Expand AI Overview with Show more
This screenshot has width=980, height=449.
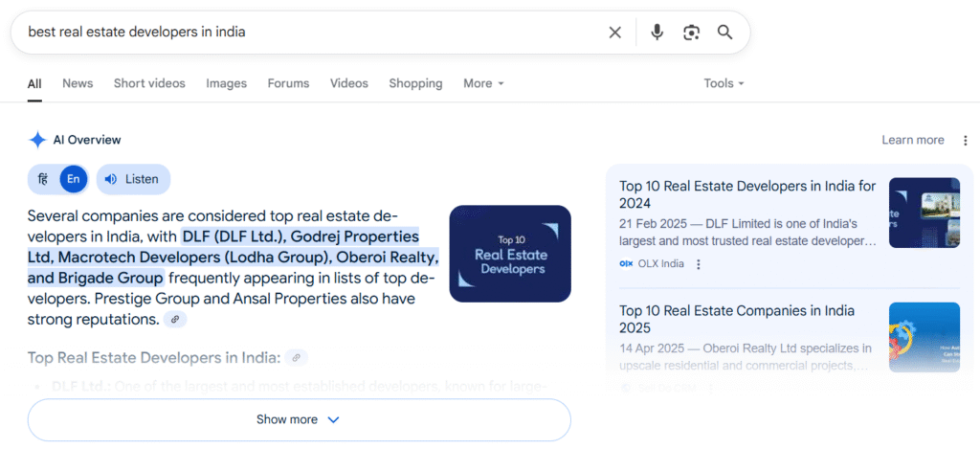point(299,419)
